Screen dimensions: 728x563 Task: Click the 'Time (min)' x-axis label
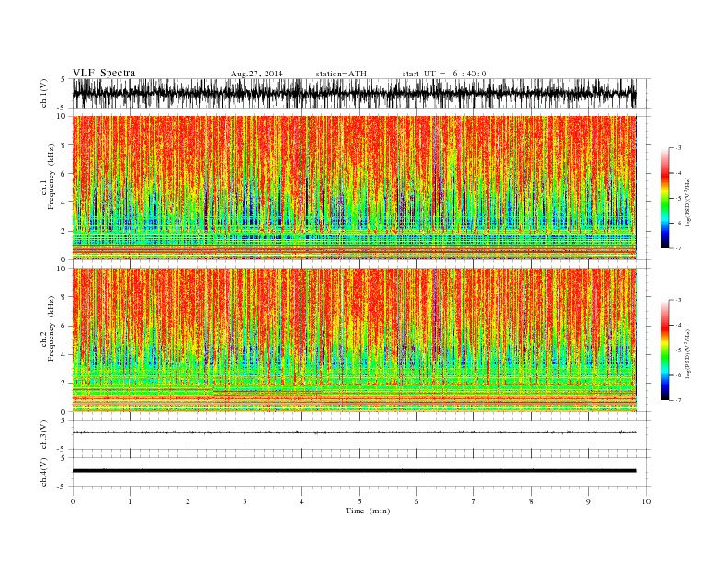(368, 511)
